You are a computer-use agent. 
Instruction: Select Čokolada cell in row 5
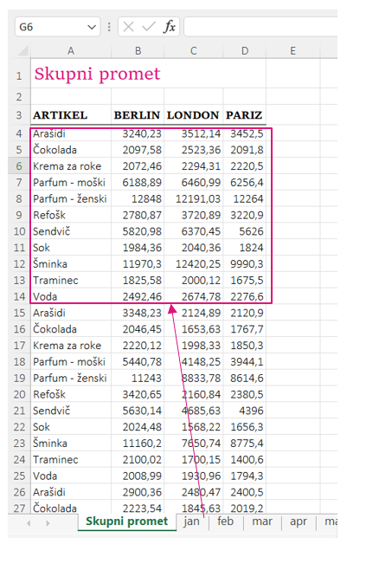coord(71,150)
